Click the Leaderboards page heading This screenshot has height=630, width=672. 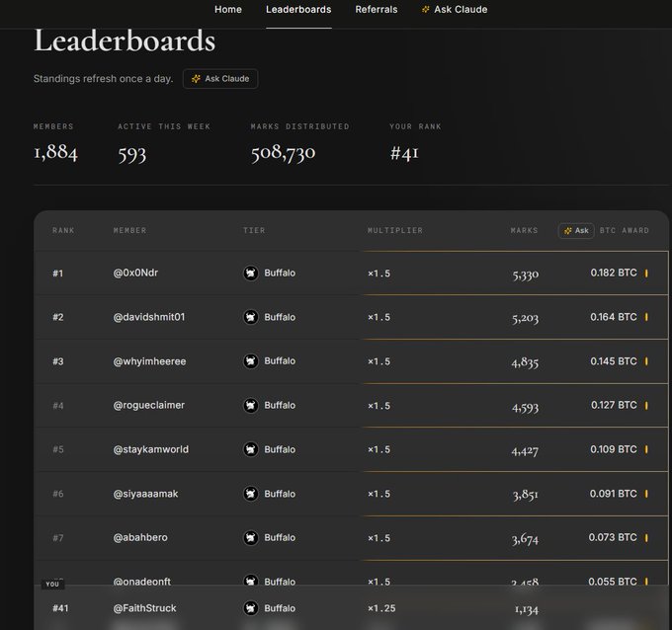pyautogui.click(x=125, y=41)
